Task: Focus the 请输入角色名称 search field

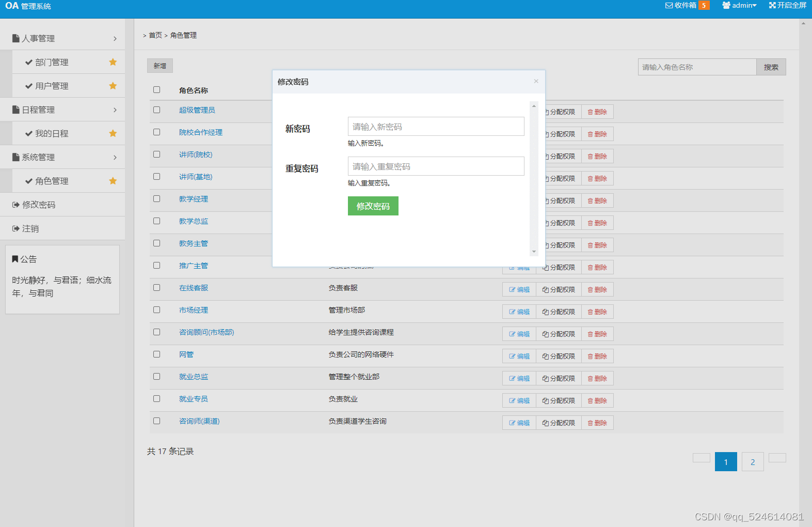Action: [x=697, y=67]
